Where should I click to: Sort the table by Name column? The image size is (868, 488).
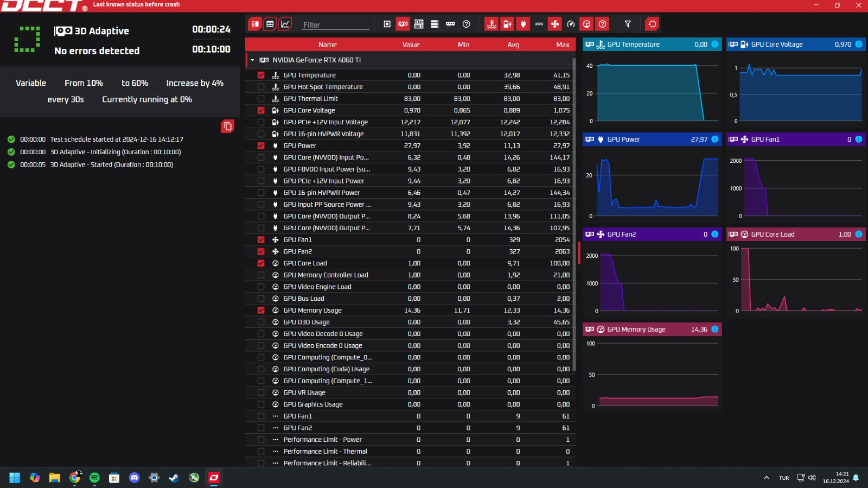[x=327, y=45]
